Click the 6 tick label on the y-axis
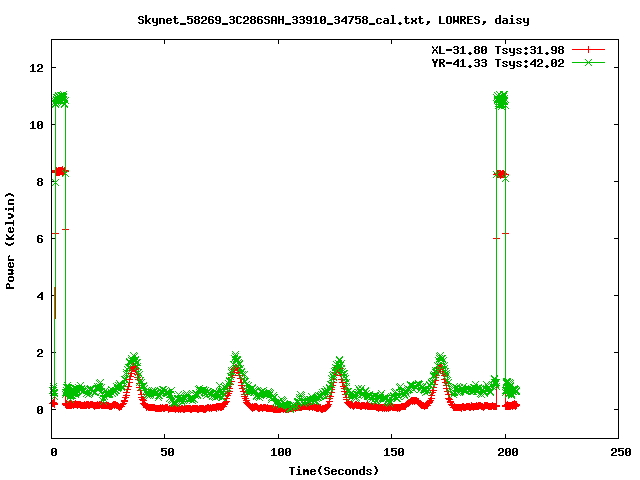The image size is (640, 480). click(x=40, y=239)
